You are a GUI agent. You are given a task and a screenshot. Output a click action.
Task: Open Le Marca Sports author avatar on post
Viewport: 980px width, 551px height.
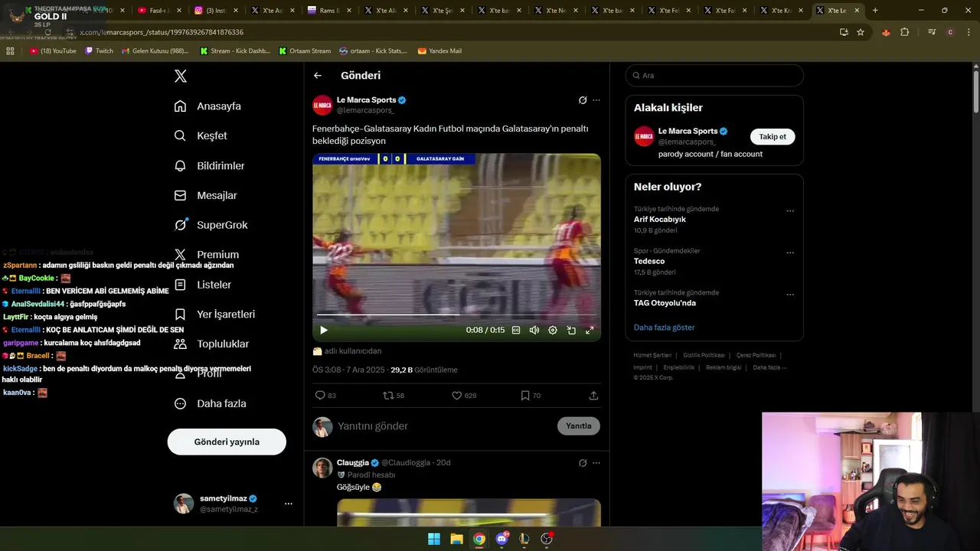click(x=322, y=105)
